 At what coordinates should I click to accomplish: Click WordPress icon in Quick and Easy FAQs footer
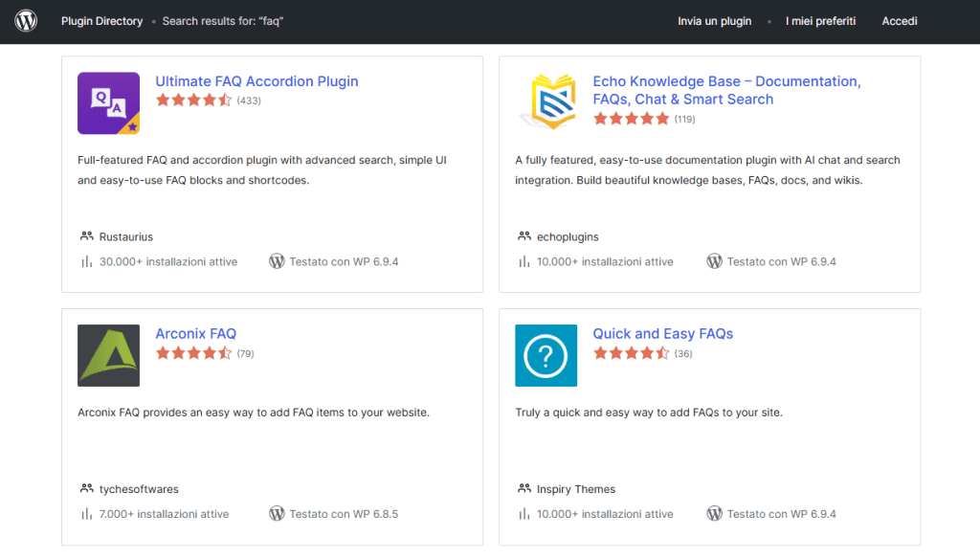click(714, 514)
